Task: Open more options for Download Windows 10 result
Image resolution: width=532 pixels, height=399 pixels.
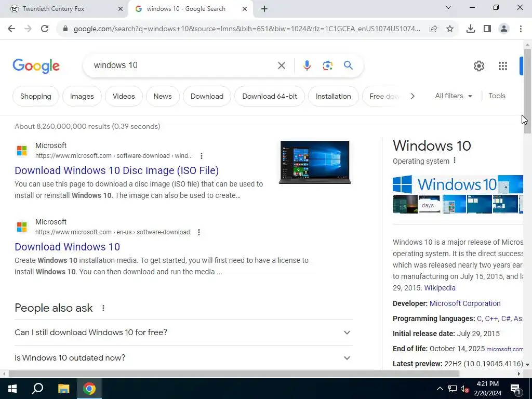Action: pos(199,232)
